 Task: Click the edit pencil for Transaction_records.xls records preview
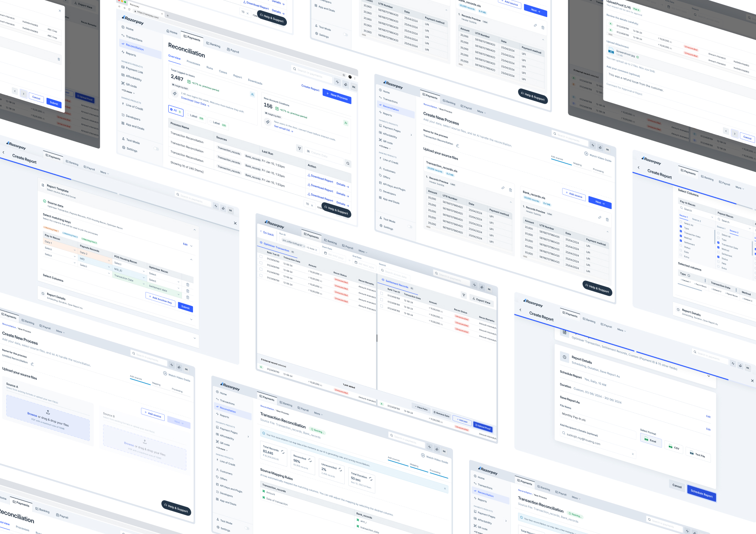(503, 188)
